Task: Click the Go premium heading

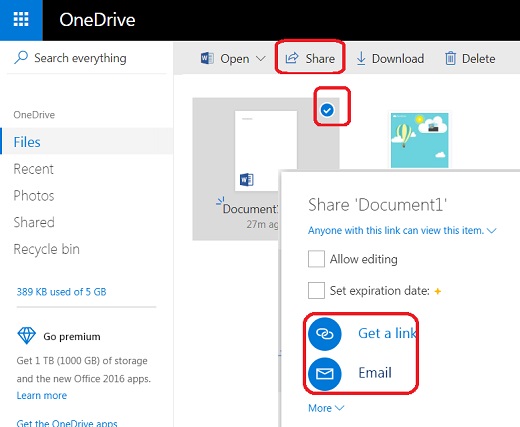Action: (x=72, y=337)
